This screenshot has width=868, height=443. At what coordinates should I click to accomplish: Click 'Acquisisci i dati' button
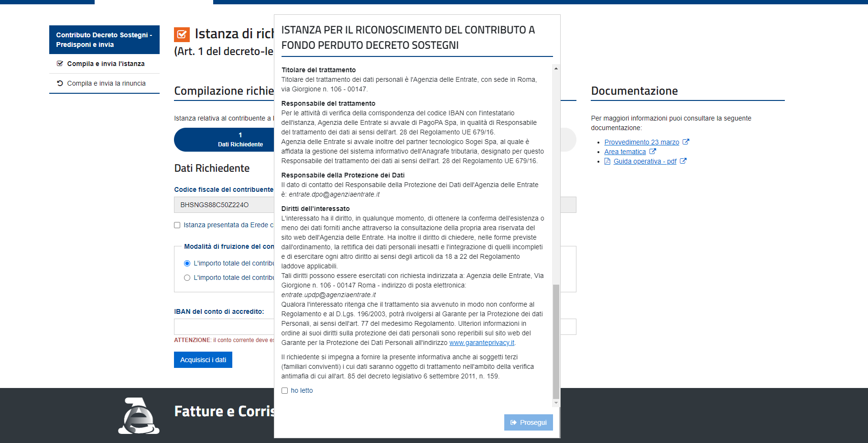[x=203, y=360]
